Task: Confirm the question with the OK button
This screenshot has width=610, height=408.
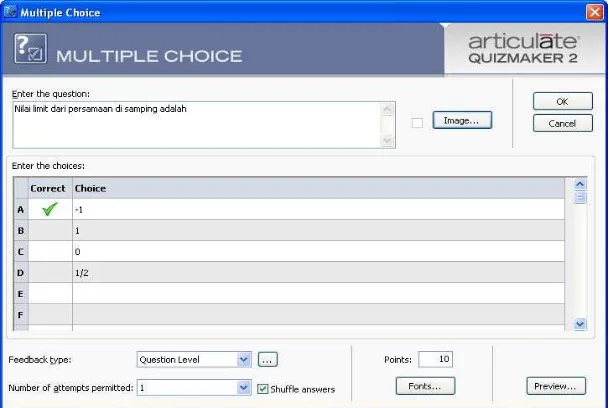Action: tap(563, 102)
